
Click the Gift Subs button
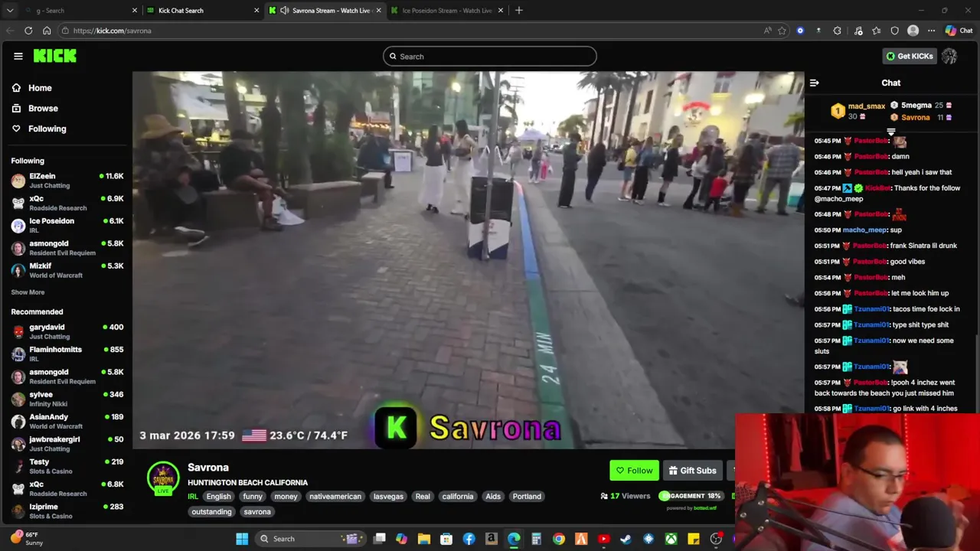(692, 471)
